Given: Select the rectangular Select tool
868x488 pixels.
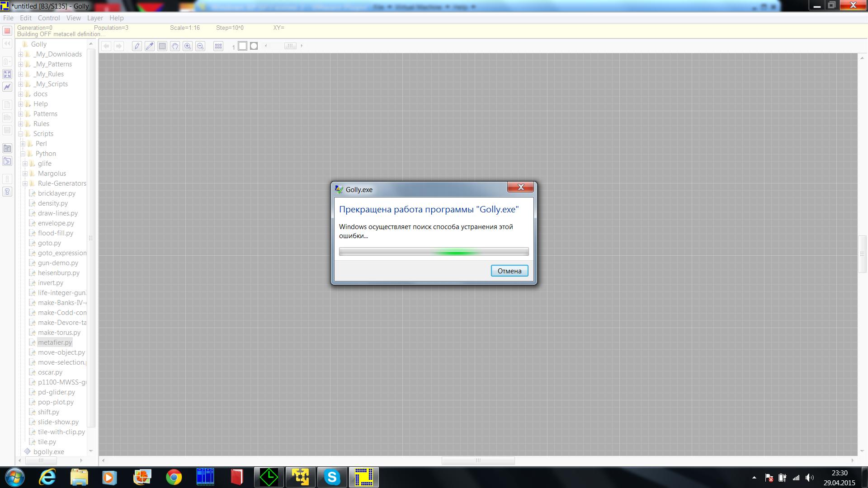Looking at the screenshot, I should pos(162,46).
